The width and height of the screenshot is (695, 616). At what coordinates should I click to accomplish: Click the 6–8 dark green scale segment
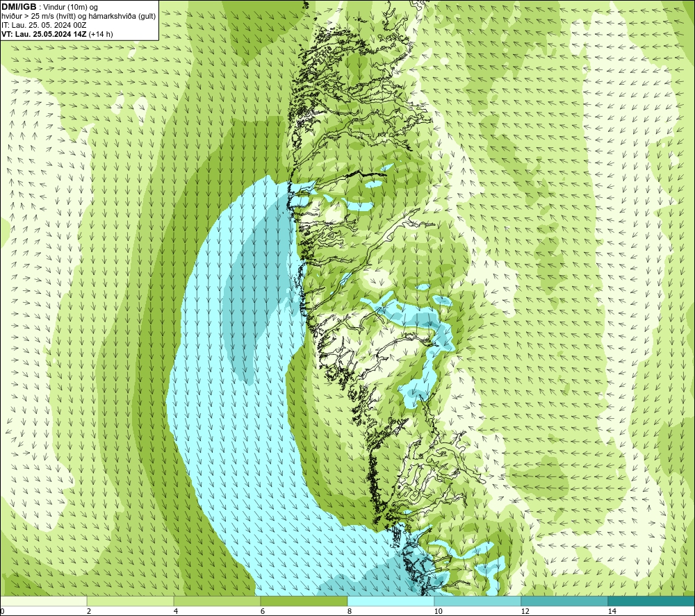[x=304, y=601]
